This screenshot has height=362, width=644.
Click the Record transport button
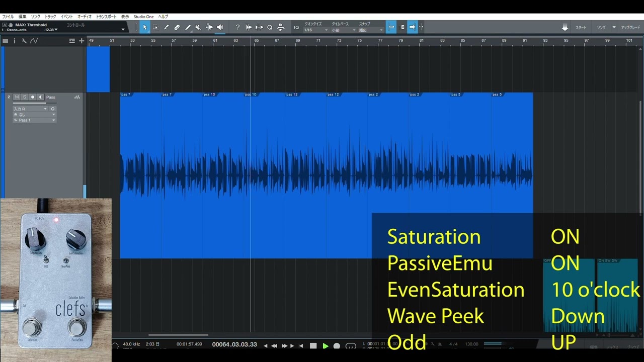point(337,346)
